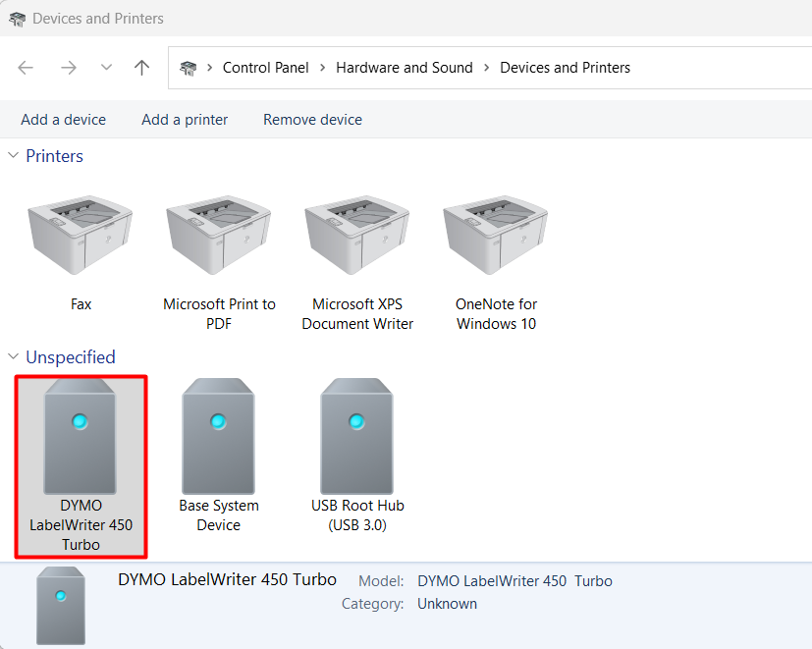The image size is (812, 649).
Task: Click the Devices and Printers address bar icon
Action: [x=189, y=68]
